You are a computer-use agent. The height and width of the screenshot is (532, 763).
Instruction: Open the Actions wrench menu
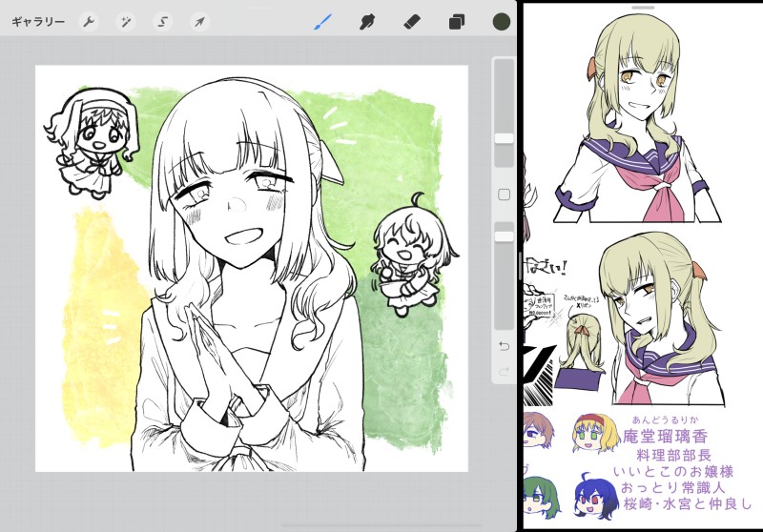(89, 22)
